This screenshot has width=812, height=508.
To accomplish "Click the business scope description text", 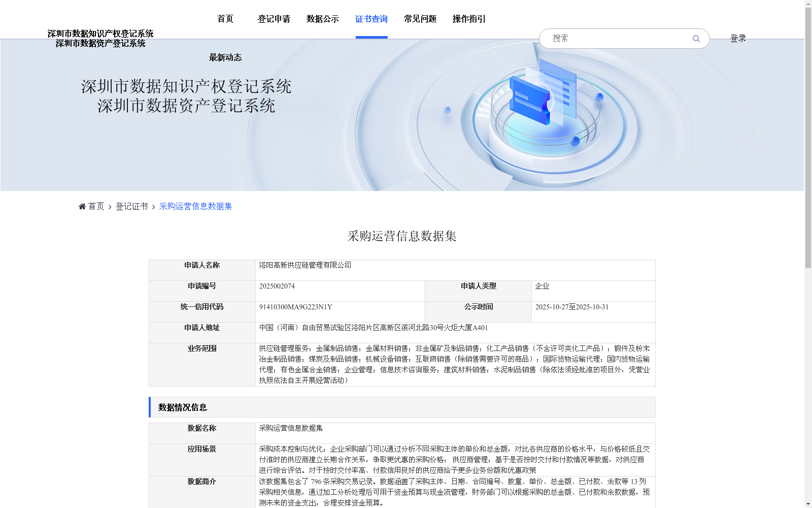I will (455, 364).
